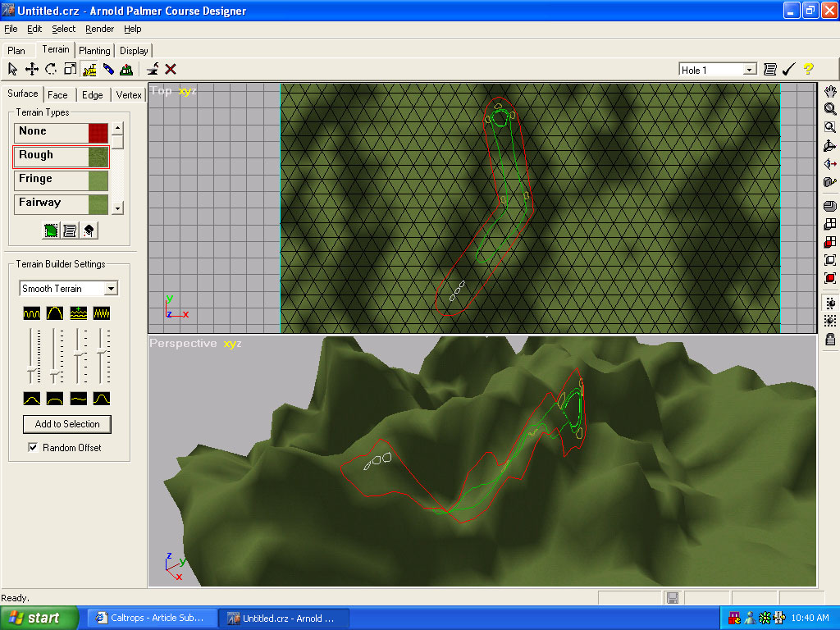This screenshot has width=840, height=630.
Task: Pick the scale tool in the toolbar
Action: pyautogui.click(x=71, y=69)
